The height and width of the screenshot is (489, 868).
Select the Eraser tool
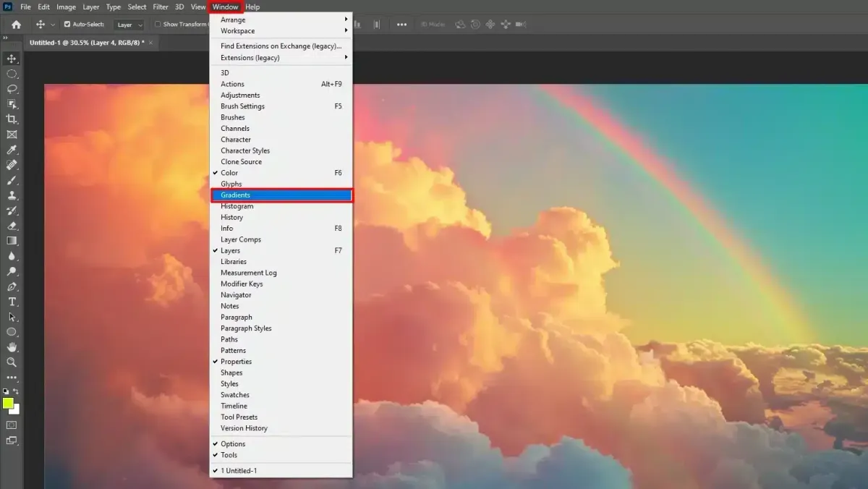(12, 226)
